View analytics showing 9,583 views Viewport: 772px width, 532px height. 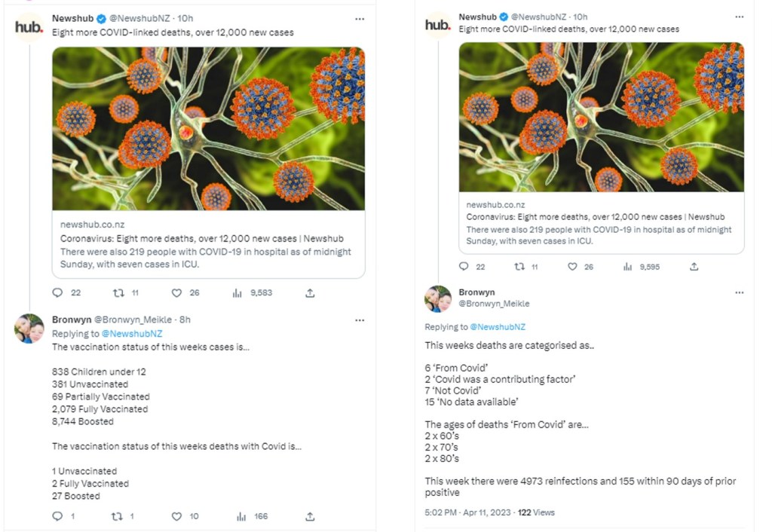coord(237,293)
